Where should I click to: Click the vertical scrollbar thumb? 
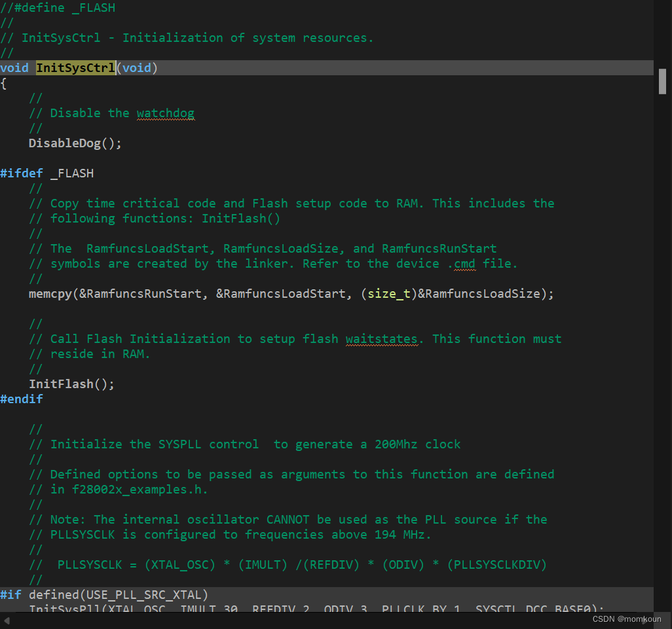pyautogui.click(x=662, y=81)
